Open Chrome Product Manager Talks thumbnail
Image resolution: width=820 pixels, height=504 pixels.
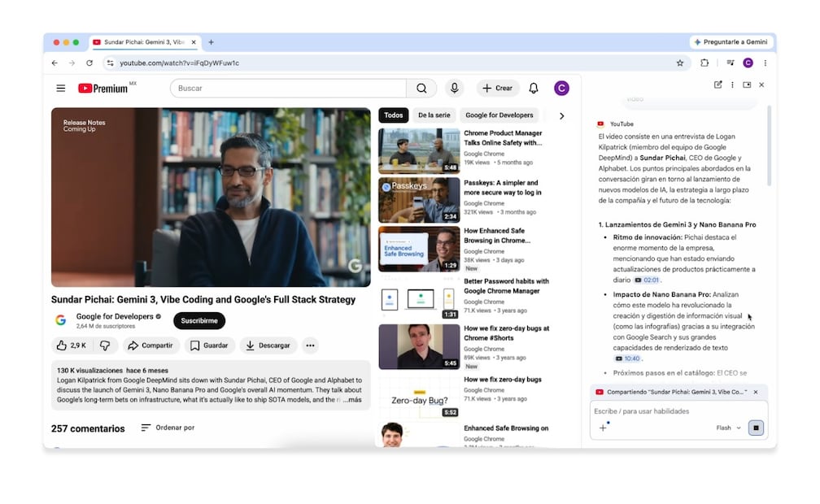[420, 151]
